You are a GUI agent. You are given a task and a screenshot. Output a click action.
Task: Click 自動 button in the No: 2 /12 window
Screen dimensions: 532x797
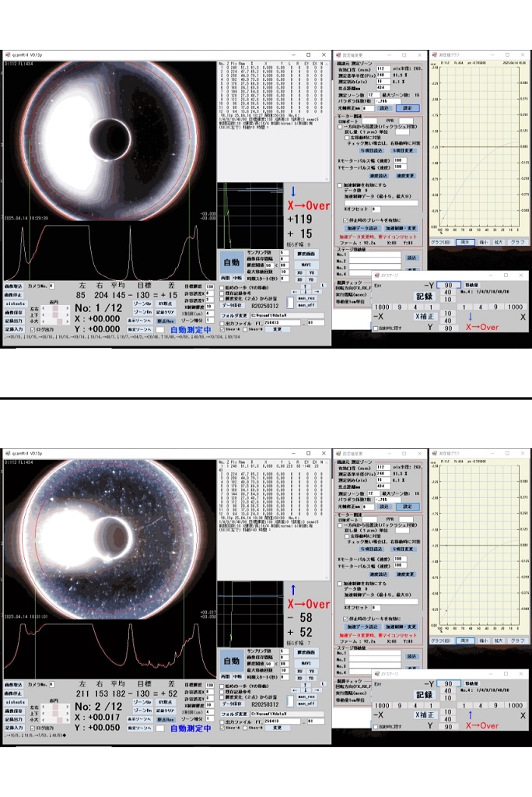[231, 662]
